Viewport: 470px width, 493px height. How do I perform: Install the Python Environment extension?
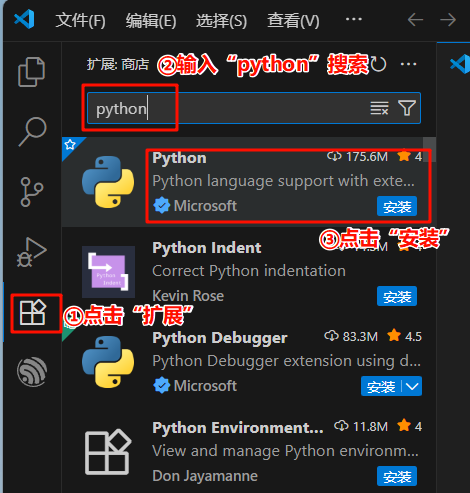tap(397, 476)
